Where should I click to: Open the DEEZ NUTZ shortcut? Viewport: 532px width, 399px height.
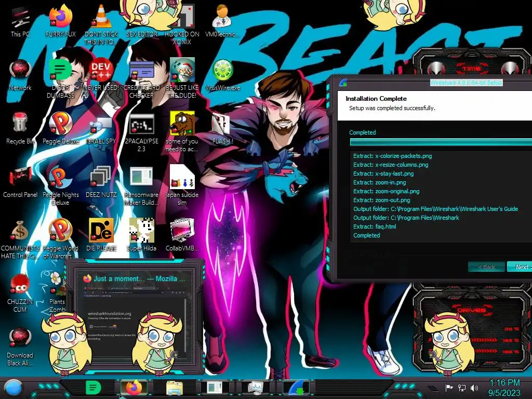coord(101,182)
